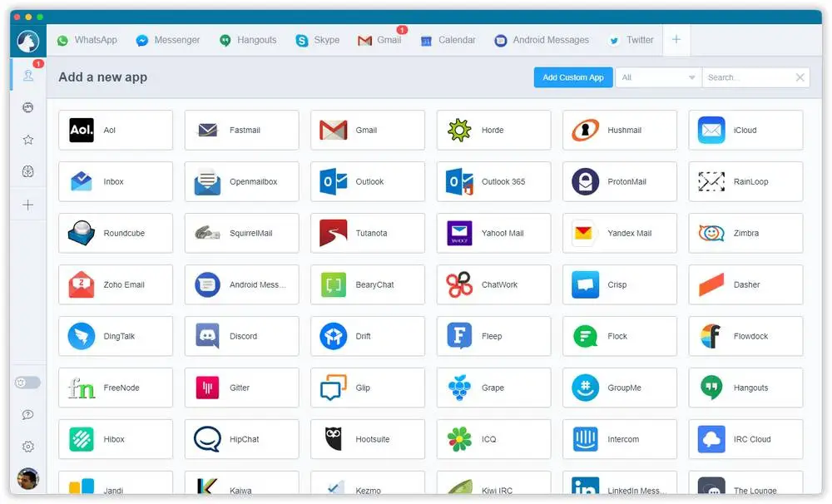Choose the Intercom icon
The width and height of the screenshot is (832, 504).
(x=585, y=439)
